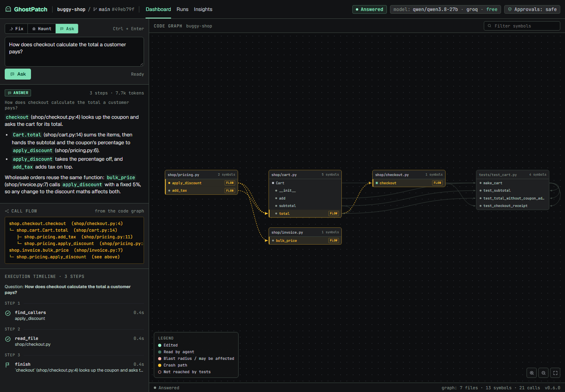Click the green Edited legend dot
Viewport: 565px width, 392px height.
(x=160, y=345)
